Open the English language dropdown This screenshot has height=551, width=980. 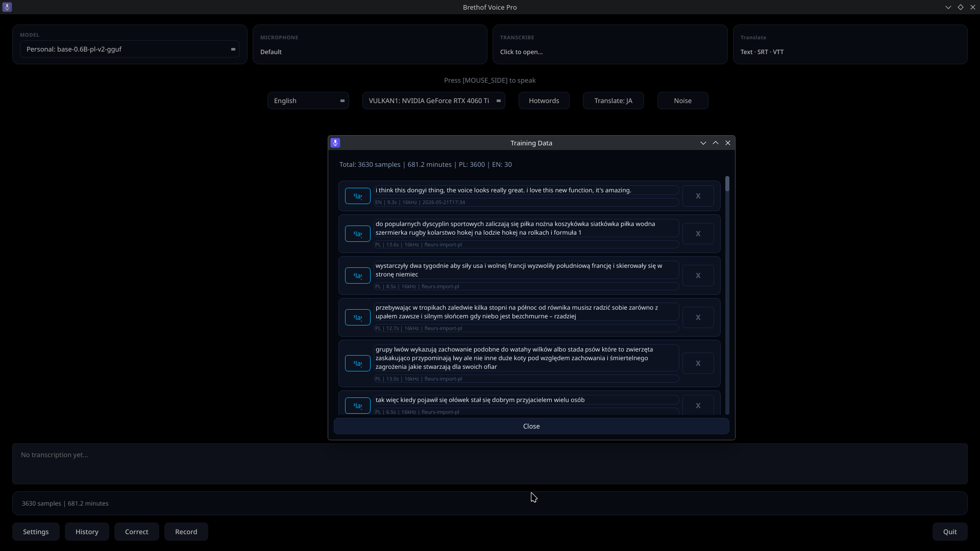coord(308,101)
